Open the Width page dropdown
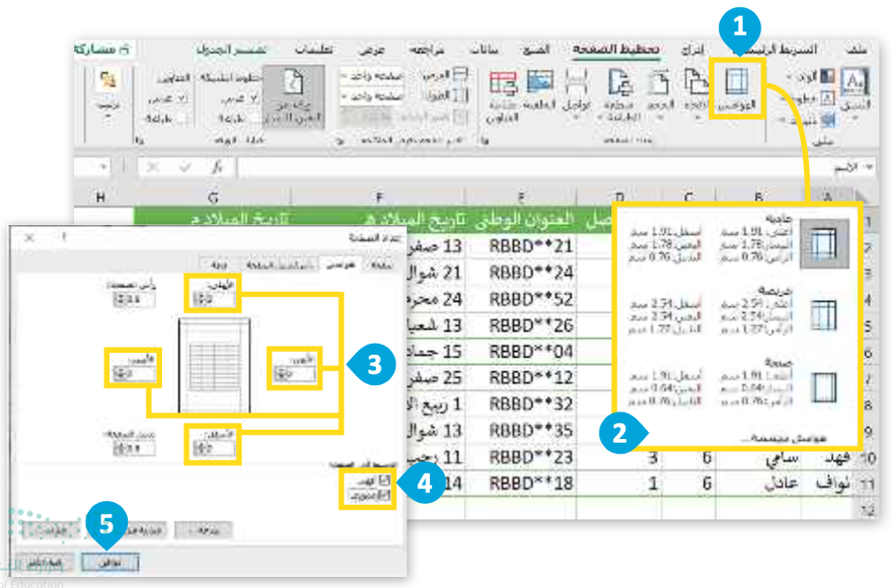894x588 pixels. tap(372, 76)
